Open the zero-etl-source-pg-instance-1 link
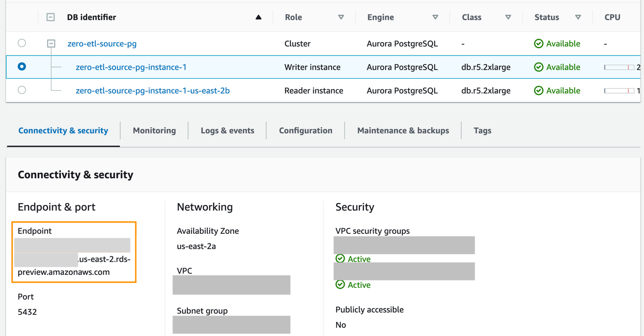Viewport: 644px width, 336px height. pyautogui.click(x=131, y=67)
